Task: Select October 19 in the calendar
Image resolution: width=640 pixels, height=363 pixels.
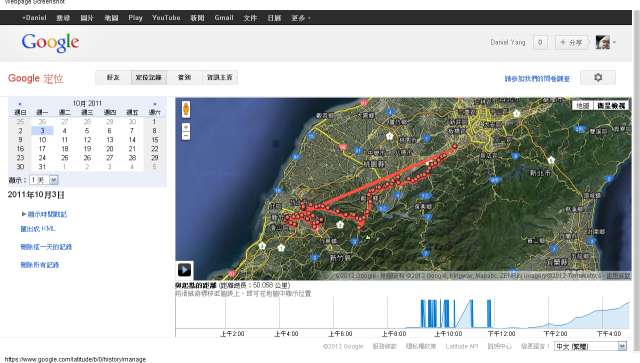Action: pos(87,149)
